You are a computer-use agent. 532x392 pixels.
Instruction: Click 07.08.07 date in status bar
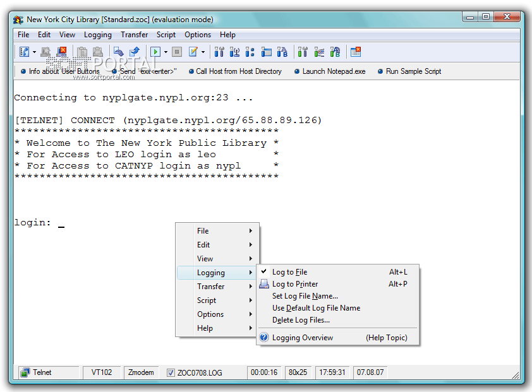point(370,372)
